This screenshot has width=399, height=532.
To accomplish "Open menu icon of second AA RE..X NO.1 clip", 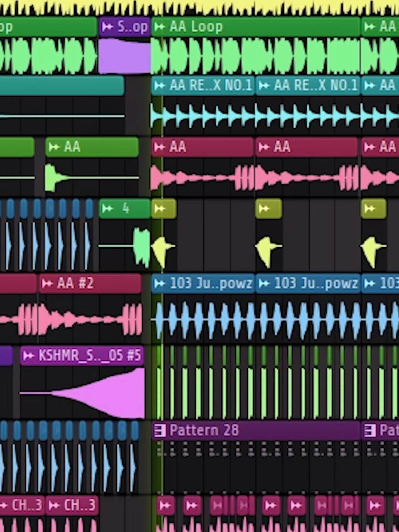I will pos(264,85).
